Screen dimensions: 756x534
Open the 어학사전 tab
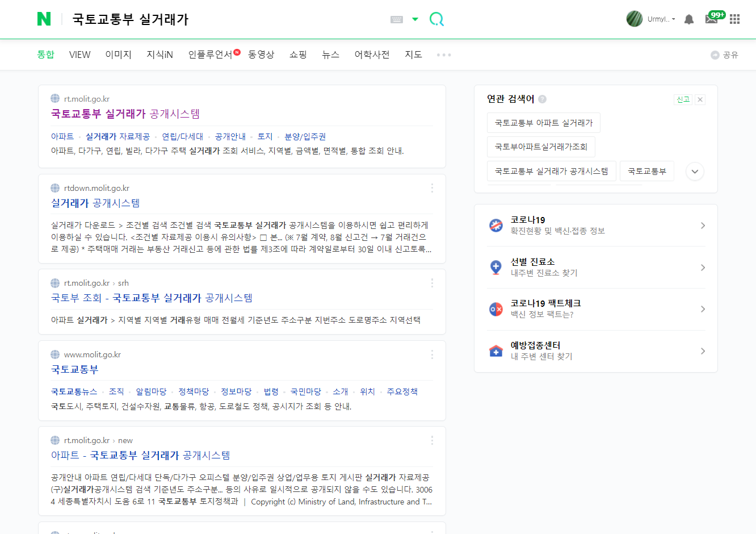coord(372,55)
